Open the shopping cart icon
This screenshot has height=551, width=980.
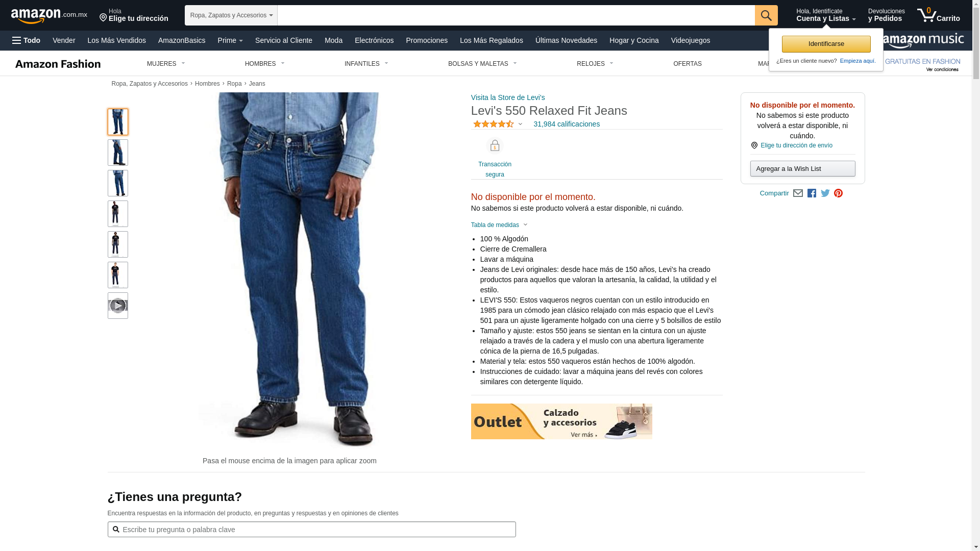click(x=938, y=15)
